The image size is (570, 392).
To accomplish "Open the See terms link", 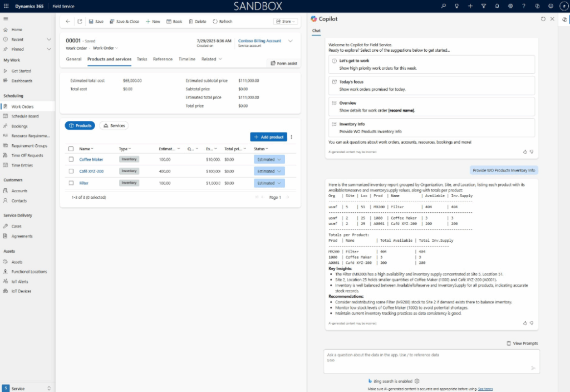I will pyautogui.click(x=485, y=389).
